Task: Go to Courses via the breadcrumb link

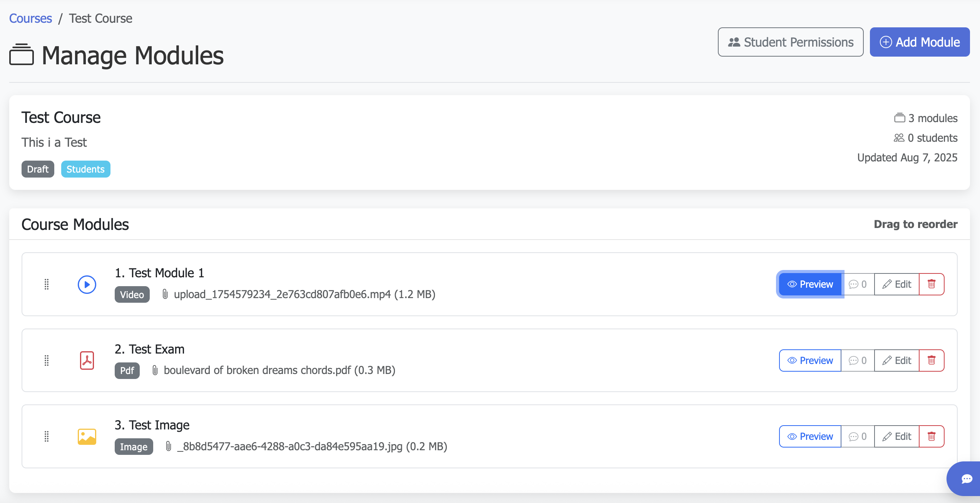Action: click(x=30, y=18)
